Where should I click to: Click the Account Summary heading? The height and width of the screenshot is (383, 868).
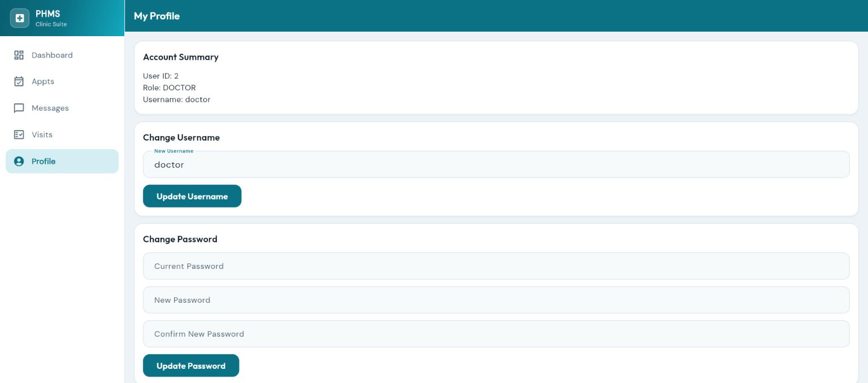point(181,57)
